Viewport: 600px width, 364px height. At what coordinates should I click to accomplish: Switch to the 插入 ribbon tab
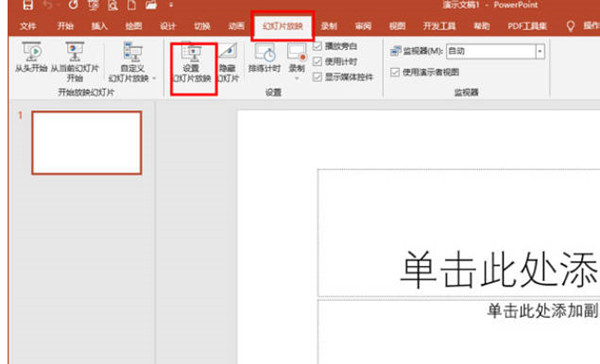(99, 26)
